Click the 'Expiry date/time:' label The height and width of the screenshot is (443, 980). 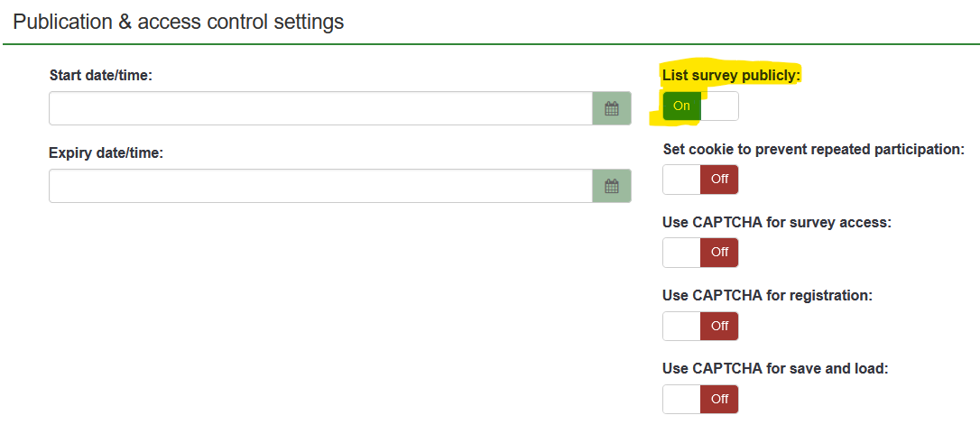point(106,152)
